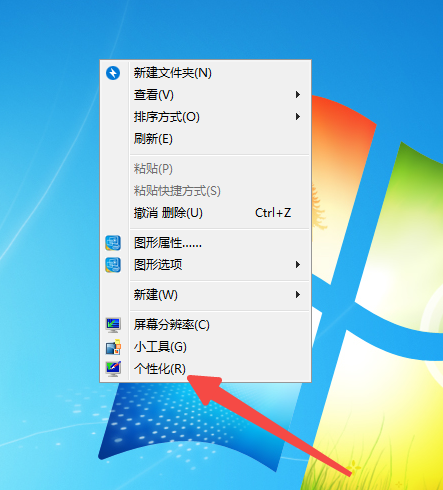Click the monitor icon beside 屏幕分辨率

pyautogui.click(x=113, y=325)
